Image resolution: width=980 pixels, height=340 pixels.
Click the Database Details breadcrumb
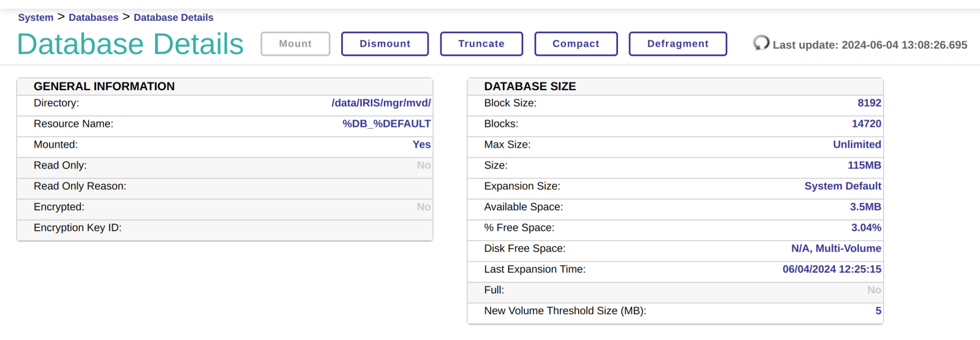[173, 18]
